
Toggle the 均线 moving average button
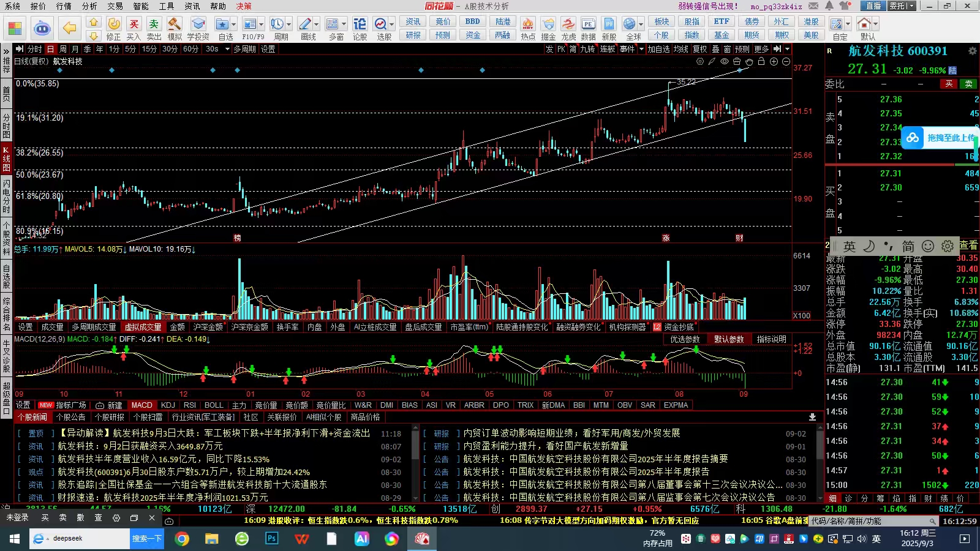point(680,49)
